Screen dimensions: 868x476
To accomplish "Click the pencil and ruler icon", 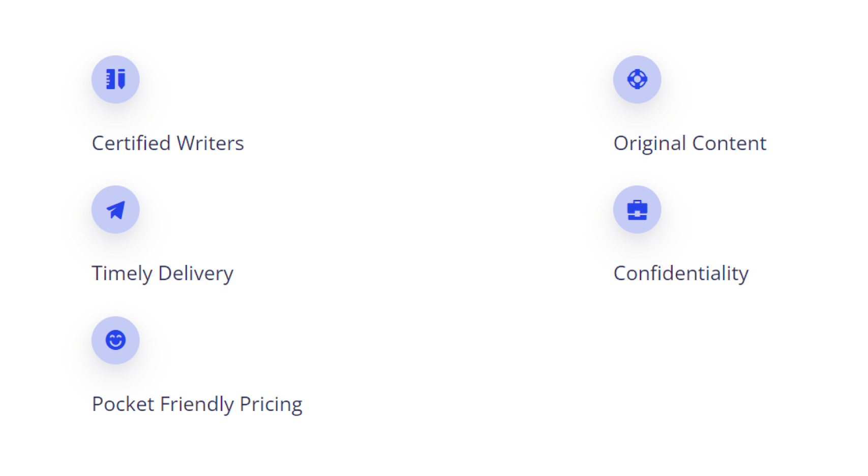I will tap(115, 79).
